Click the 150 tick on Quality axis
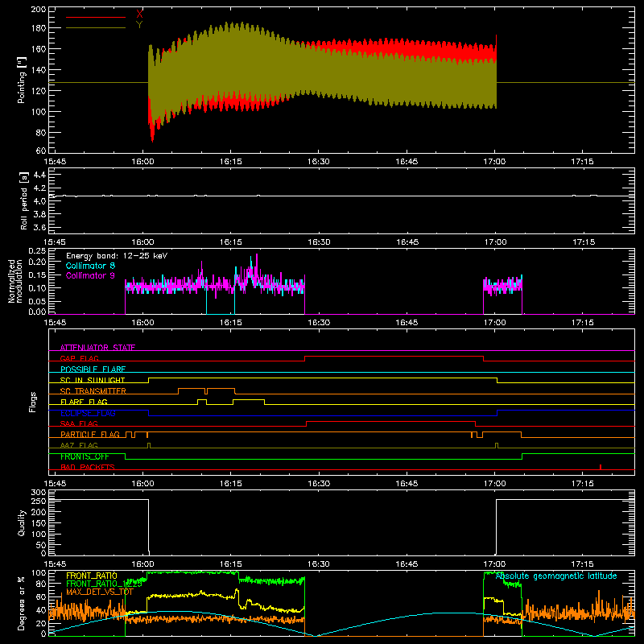 (39, 523)
